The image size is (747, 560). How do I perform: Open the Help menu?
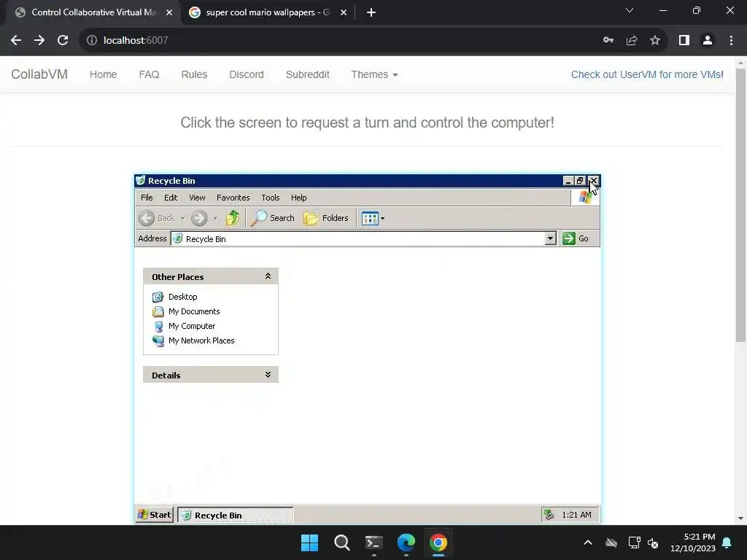click(x=298, y=198)
